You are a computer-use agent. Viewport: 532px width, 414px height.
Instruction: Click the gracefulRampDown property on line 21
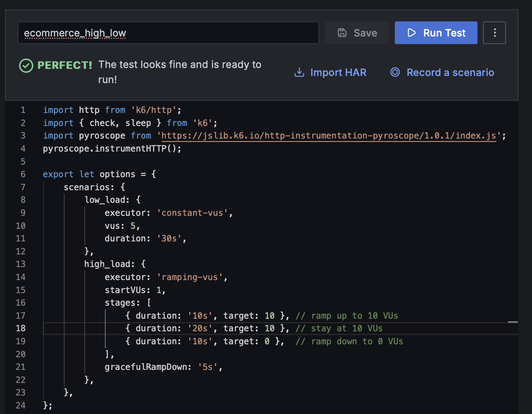pyautogui.click(x=145, y=367)
